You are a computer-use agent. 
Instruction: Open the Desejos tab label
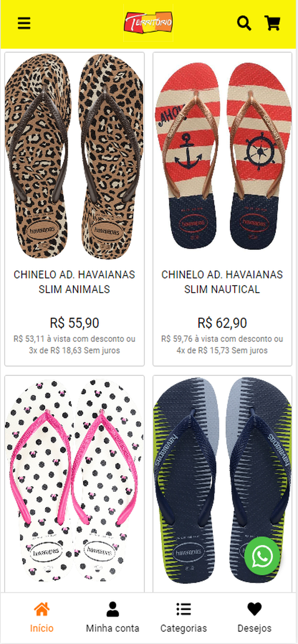(254, 628)
